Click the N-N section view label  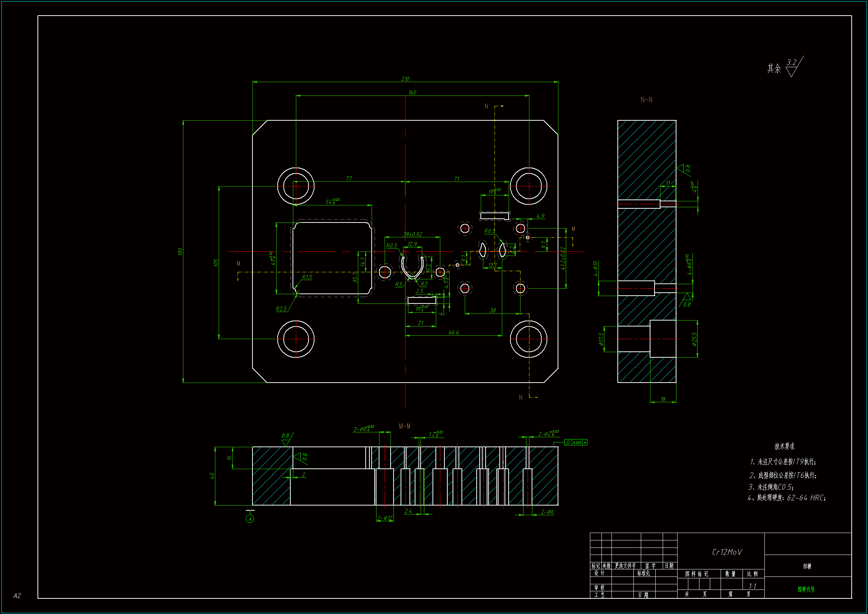tap(646, 100)
